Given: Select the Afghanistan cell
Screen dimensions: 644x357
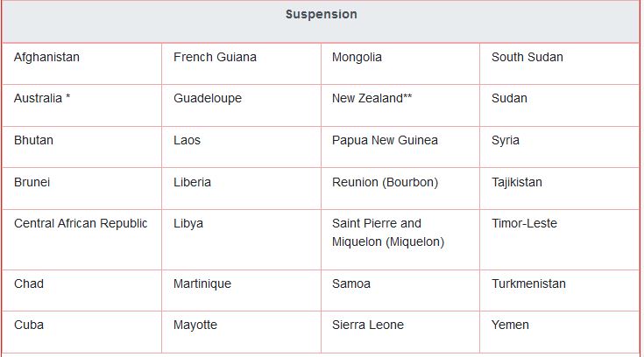Looking at the screenshot, I should (x=46, y=57).
